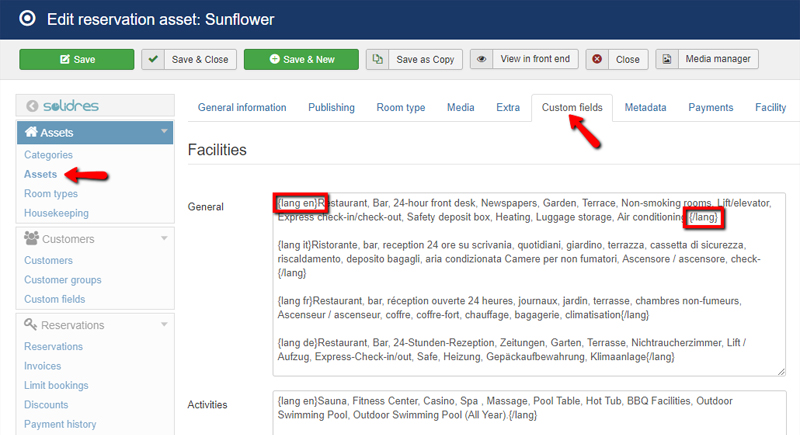Click the Joomla target icon in header
This screenshot has width=800, height=435.
click(x=25, y=19)
